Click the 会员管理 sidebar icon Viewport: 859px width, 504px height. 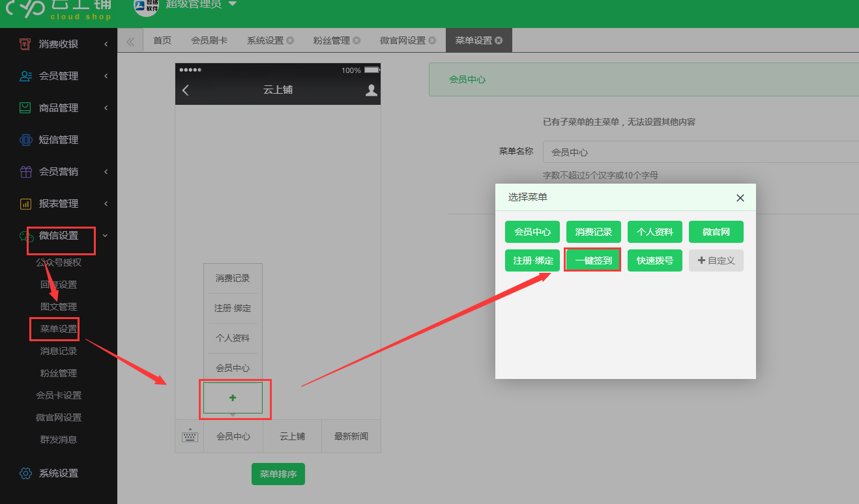(x=25, y=76)
